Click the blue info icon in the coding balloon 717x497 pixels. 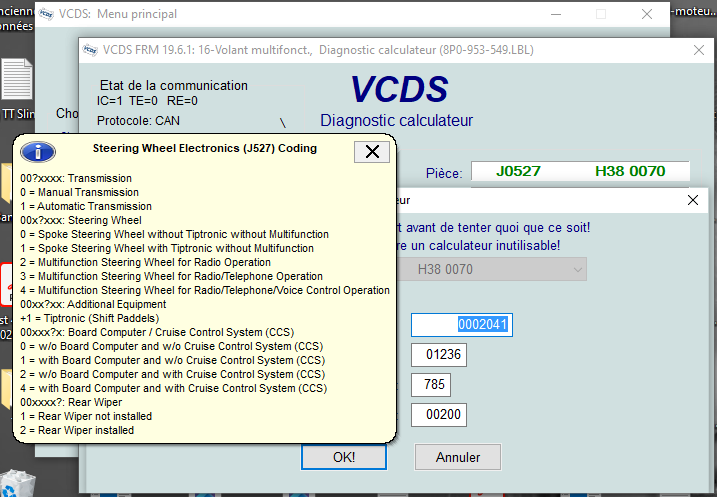pos(38,152)
